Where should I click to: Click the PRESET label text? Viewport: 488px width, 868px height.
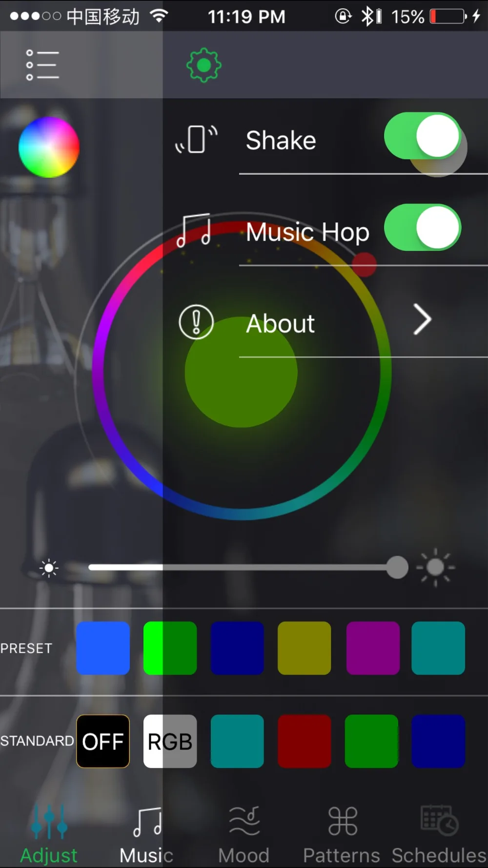pyautogui.click(x=26, y=648)
